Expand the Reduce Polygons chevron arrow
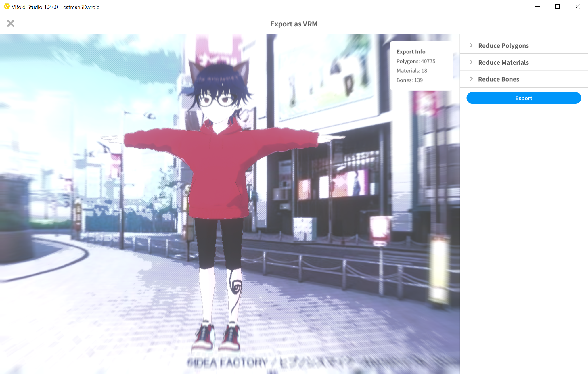The image size is (588, 374). (x=471, y=45)
